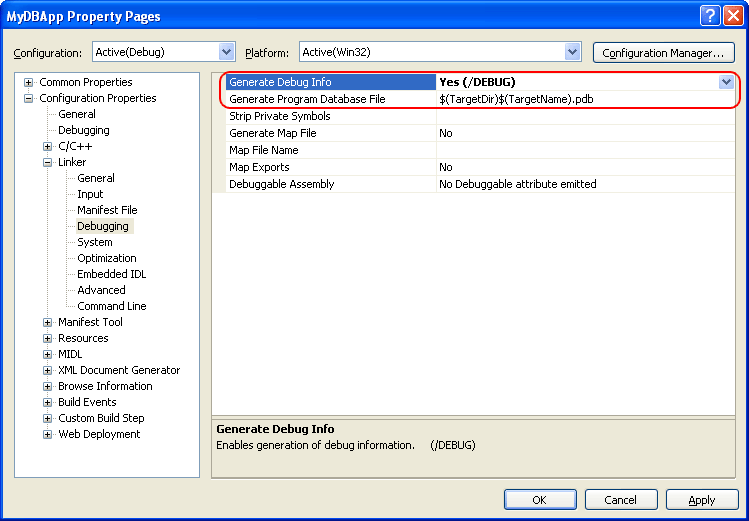Expand the Common Properties node
The image size is (749, 521).
coord(29,82)
